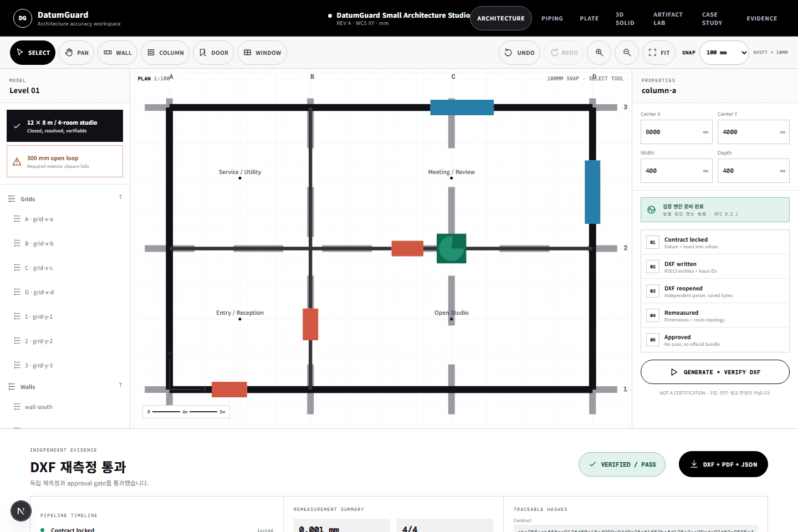Zoom out with the magnifier minus icon
Viewport: 798px width, 532px height.
(x=627, y=53)
